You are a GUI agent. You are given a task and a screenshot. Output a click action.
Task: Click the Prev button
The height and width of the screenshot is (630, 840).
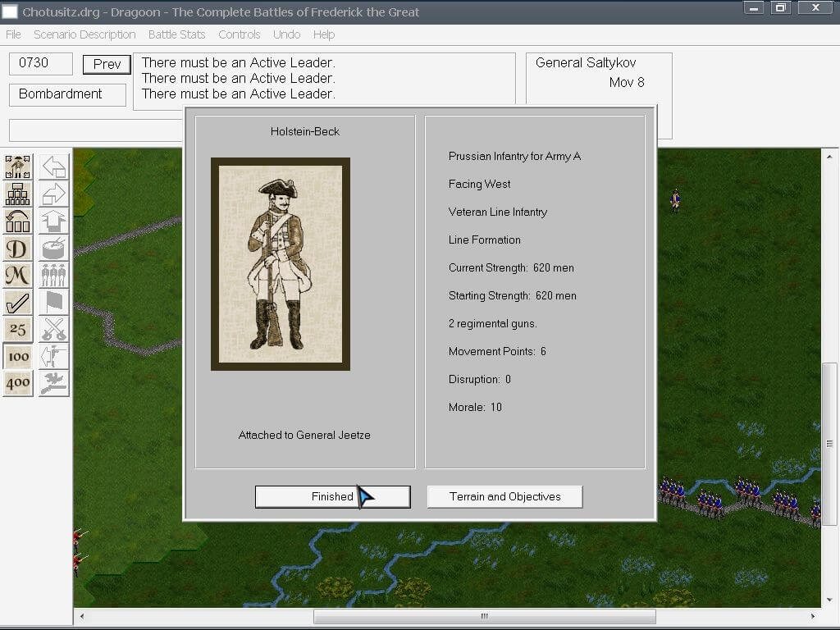coord(107,65)
